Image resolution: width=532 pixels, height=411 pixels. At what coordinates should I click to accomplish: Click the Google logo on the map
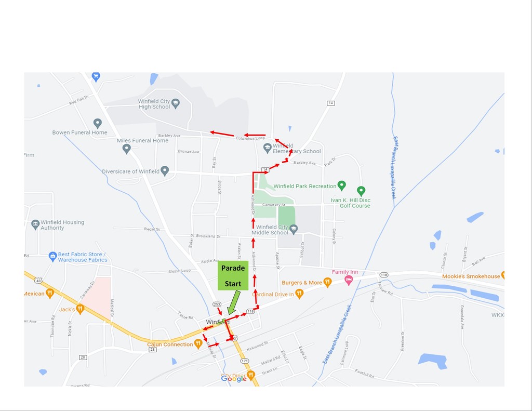234,379
